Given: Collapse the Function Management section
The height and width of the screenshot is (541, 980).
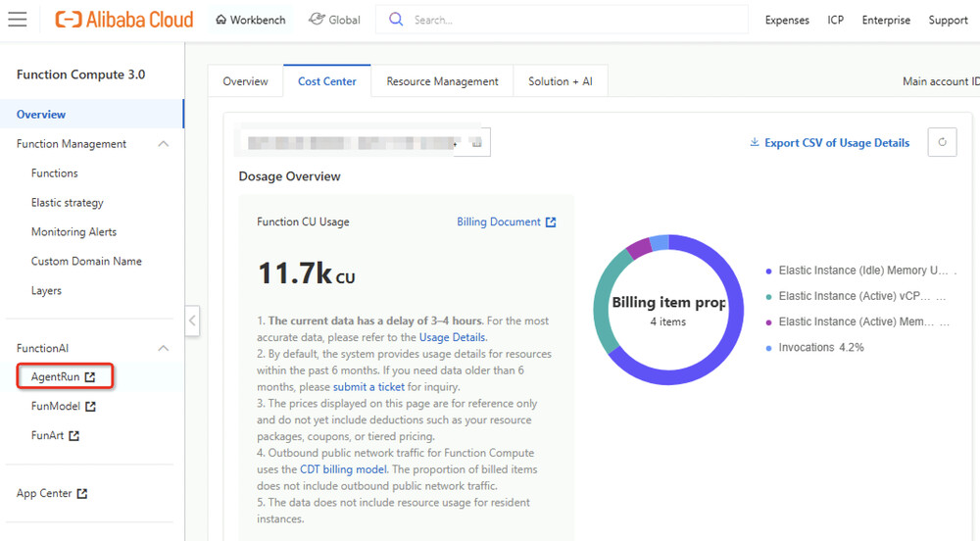Looking at the screenshot, I should (x=164, y=144).
